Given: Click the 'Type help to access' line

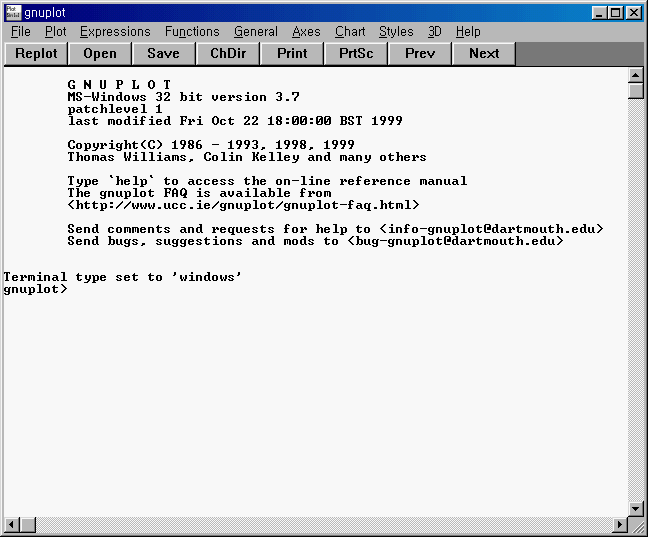Looking at the screenshot, I should (x=267, y=181).
